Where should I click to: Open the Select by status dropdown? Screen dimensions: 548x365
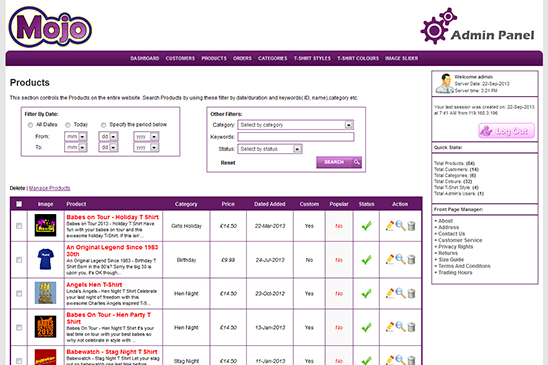pyautogui.click(x=270, y=149)
